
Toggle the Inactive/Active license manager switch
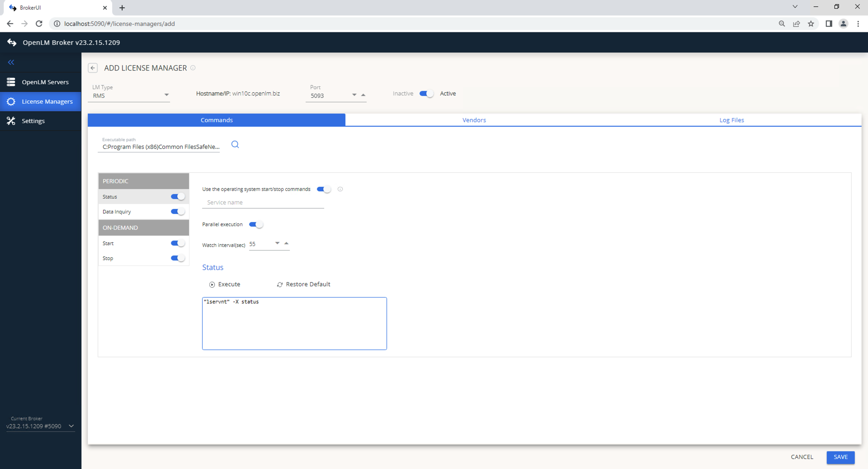tap(426, 94)
